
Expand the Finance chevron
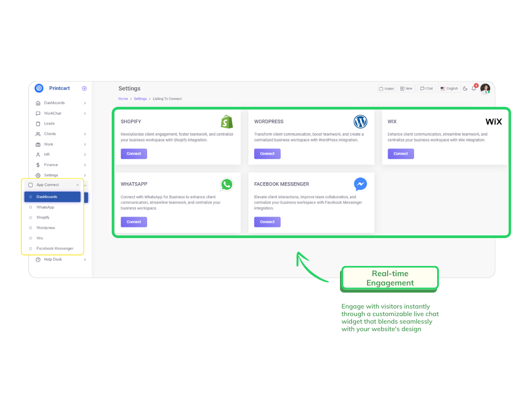point(85,165)
